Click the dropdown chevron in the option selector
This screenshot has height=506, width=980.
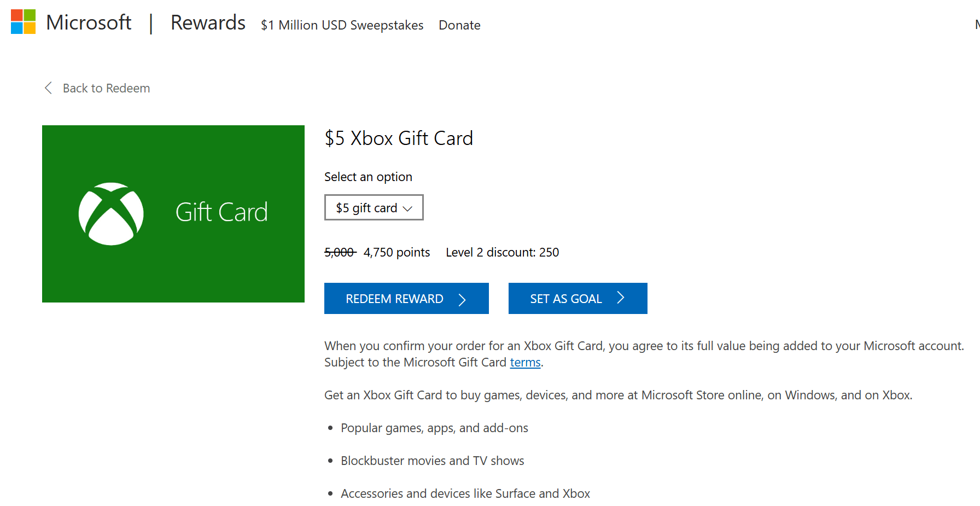[x=408, y=208]
